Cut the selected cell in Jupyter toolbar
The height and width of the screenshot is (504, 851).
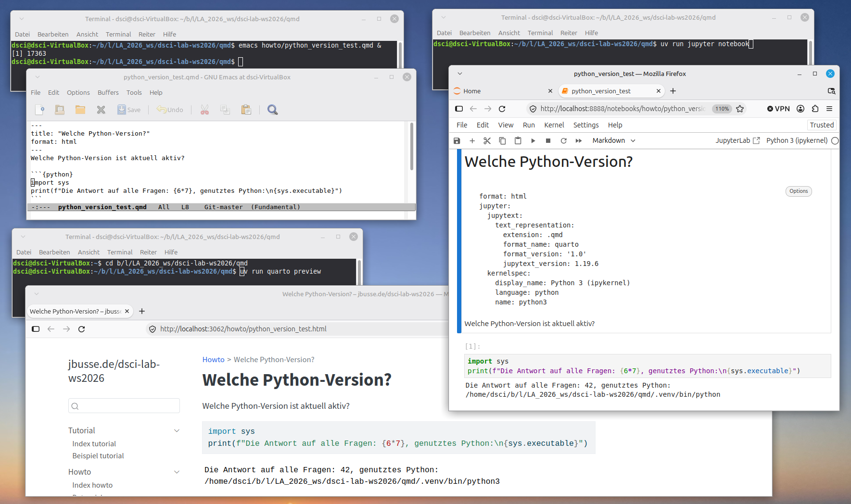click(487, 140)
